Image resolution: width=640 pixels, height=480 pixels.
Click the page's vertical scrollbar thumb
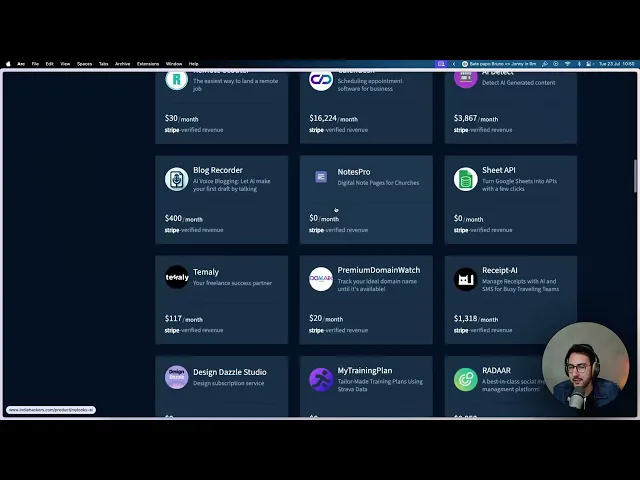(x=635, y=175)
